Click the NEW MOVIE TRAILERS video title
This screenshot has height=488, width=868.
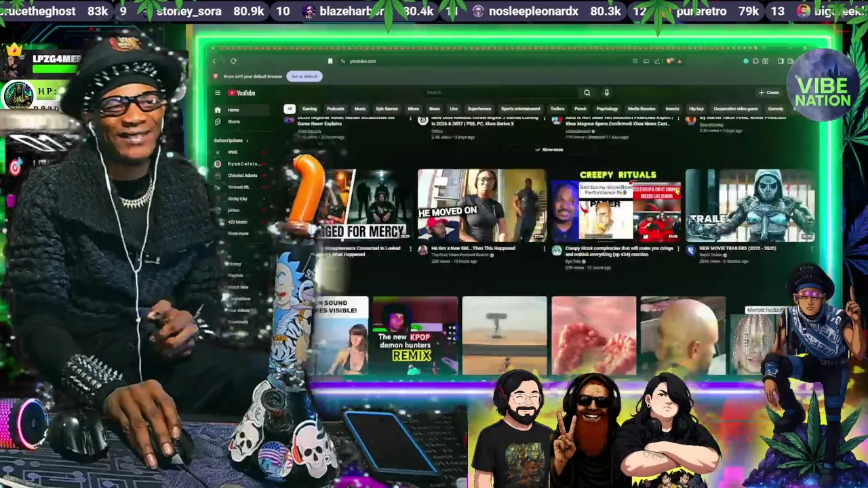737,248
